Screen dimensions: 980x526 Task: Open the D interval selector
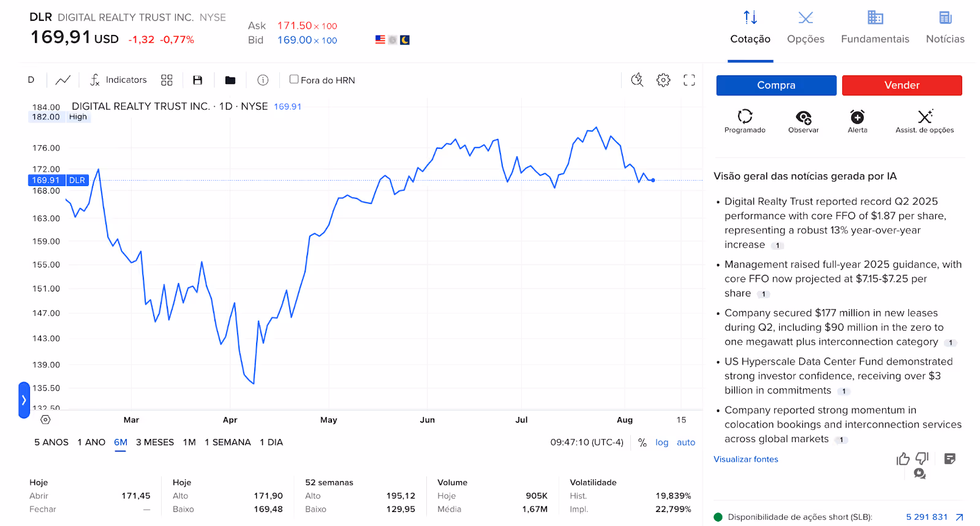(31, 80)
